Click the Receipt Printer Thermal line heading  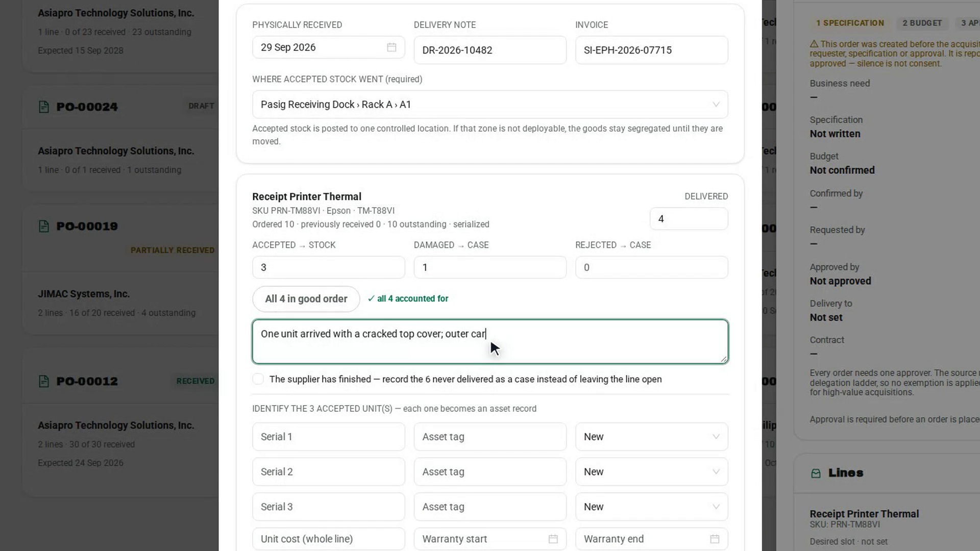coord(307,196)
